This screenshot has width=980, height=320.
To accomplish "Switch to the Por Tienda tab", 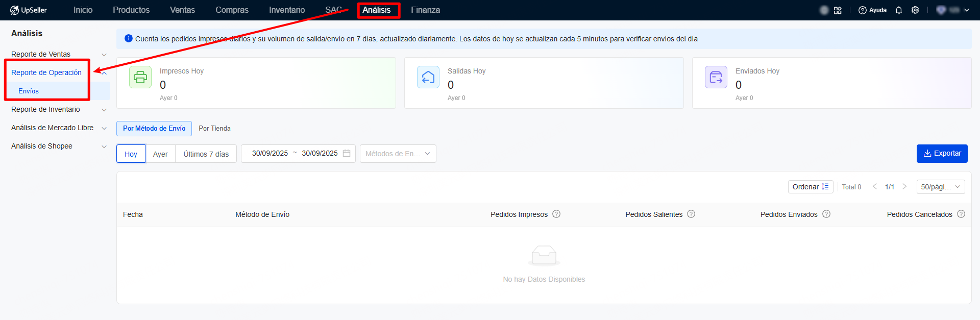I will tap(214, 128).
